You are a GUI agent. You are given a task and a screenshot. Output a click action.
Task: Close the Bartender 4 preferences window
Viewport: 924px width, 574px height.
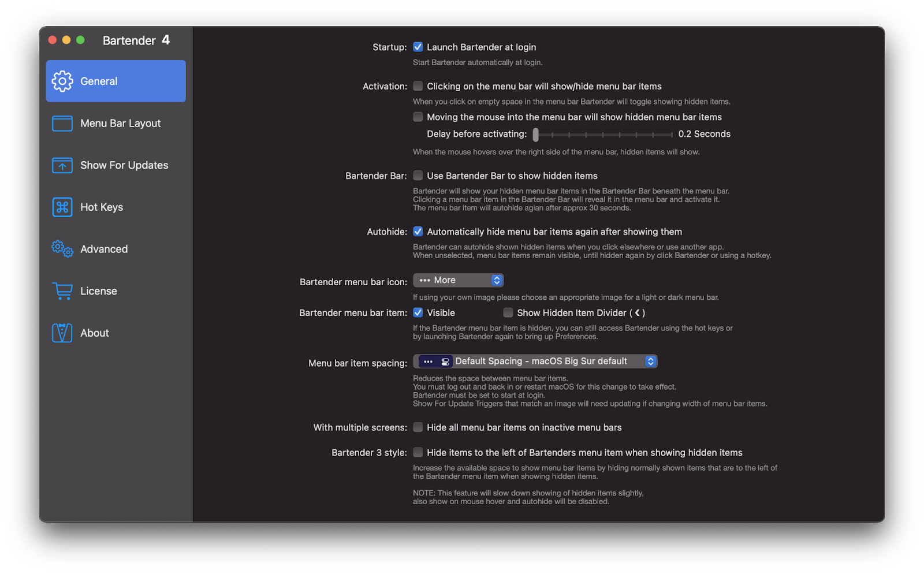[x=53, y=40]
